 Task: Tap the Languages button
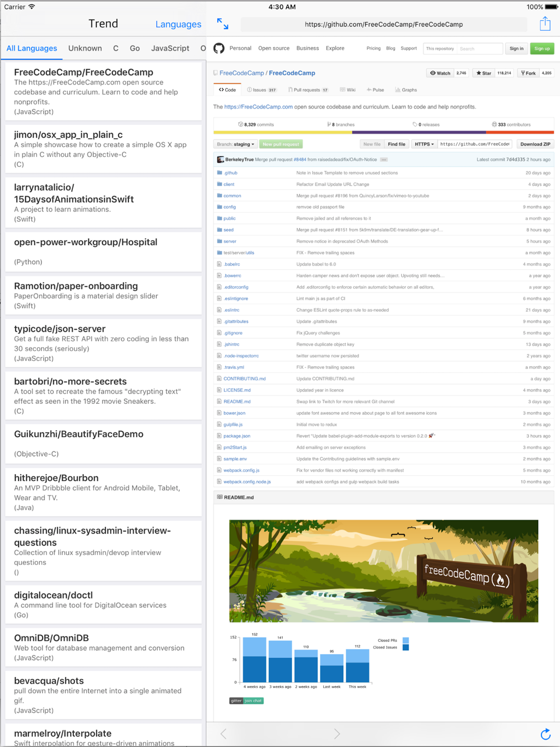pos(178,24)
